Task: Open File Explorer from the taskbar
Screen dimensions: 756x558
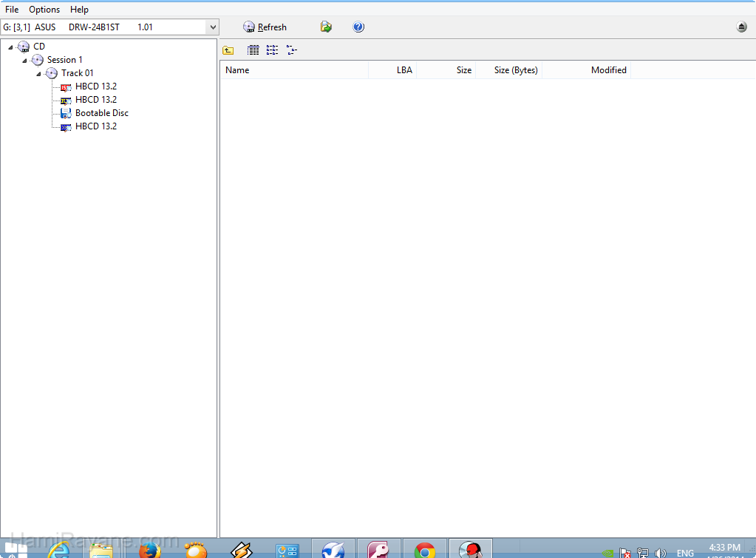Action: point(101,549)
